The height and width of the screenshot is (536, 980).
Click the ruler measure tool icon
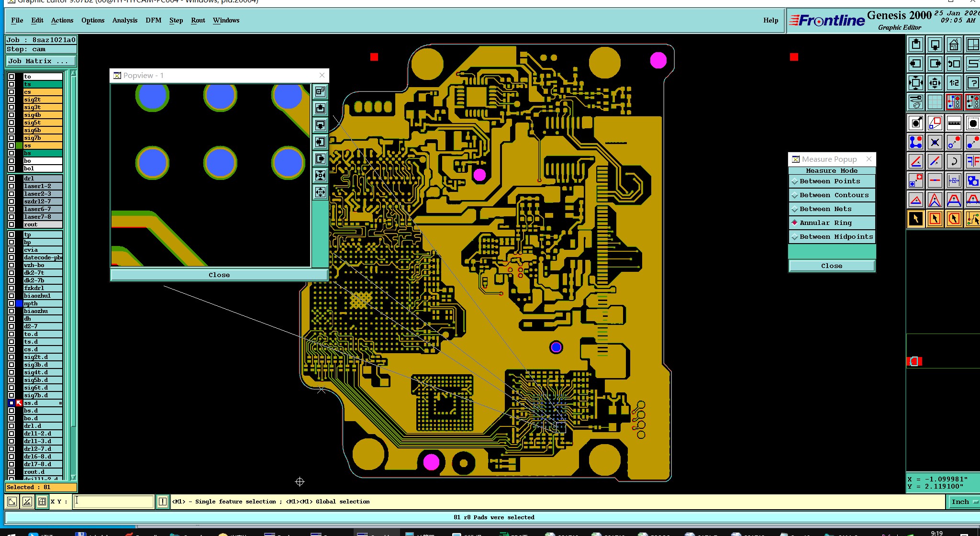coord(954,123)
